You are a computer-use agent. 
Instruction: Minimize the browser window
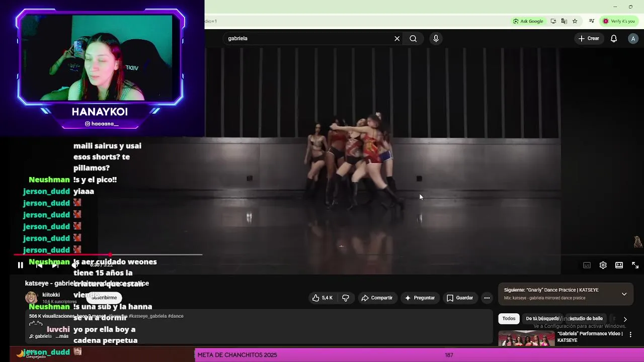click(x=615, y=7)
